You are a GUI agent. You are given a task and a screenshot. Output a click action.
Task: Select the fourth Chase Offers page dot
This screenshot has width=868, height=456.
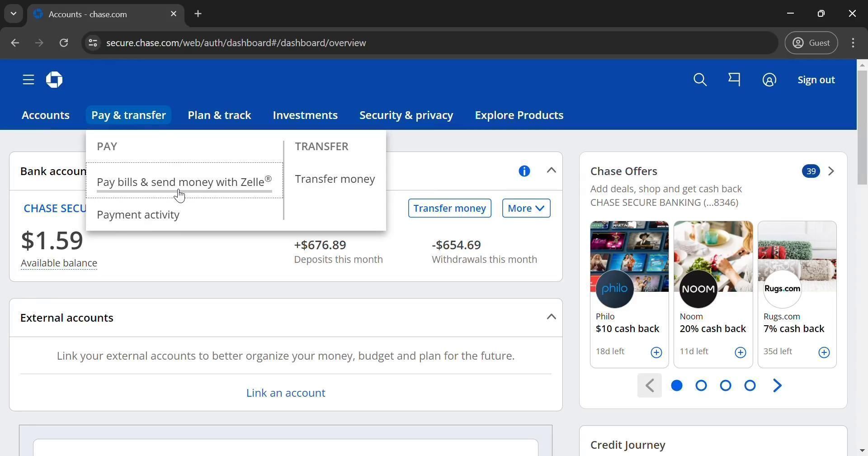pos(750,385)
